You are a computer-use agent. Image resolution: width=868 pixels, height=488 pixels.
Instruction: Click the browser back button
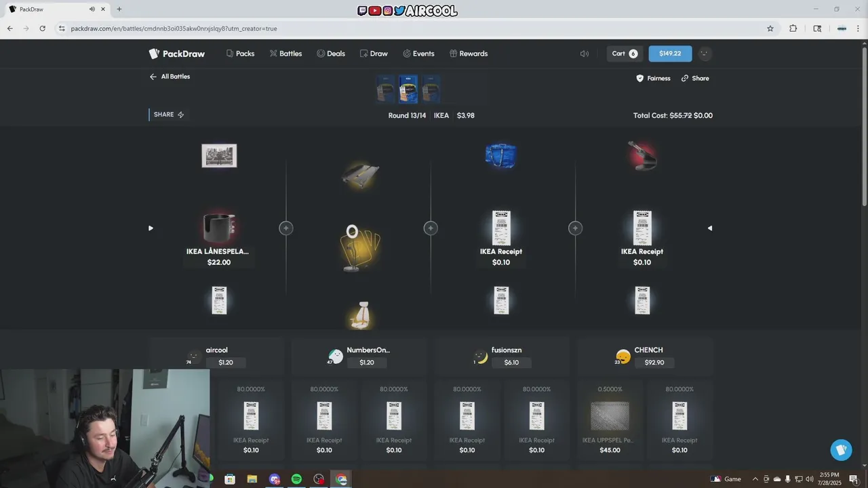[x=10, y=28]
